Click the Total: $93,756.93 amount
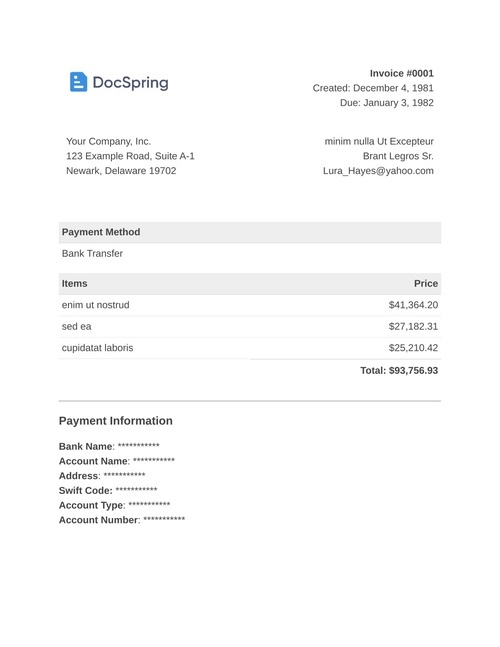 399,371
